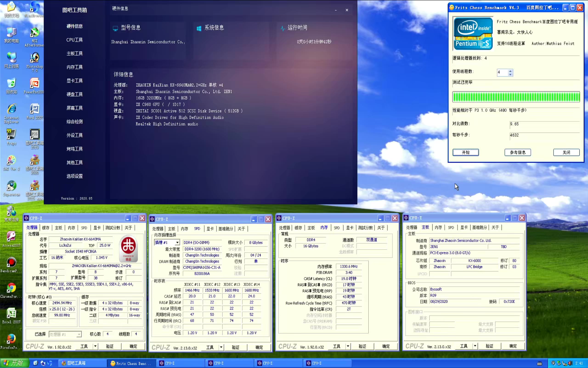Image resolution: width=588 pixels, height=368 pixels.
Task: Decrease thread count with the down arrow
Action: (510, 74)
